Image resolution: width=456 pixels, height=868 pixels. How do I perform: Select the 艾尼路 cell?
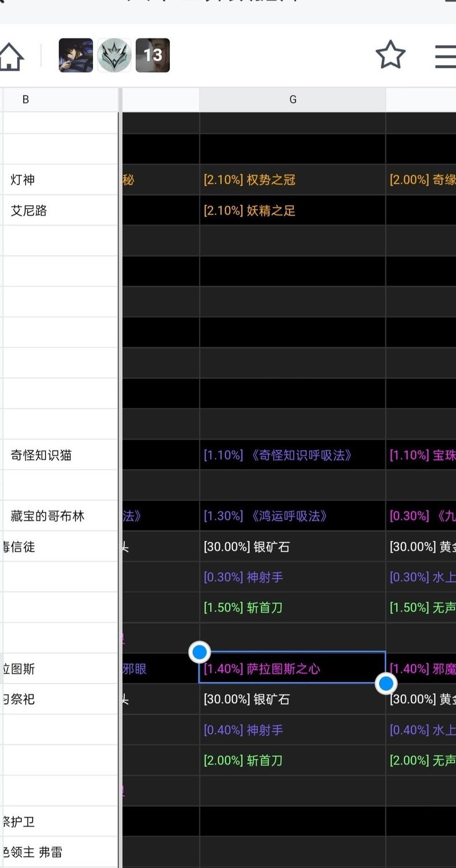(x=60, y=210)
